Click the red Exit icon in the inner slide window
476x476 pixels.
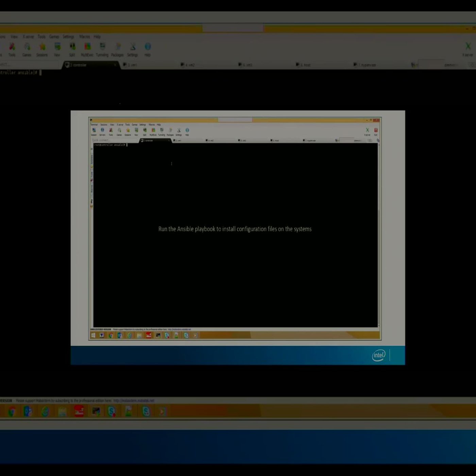(376, 130)
